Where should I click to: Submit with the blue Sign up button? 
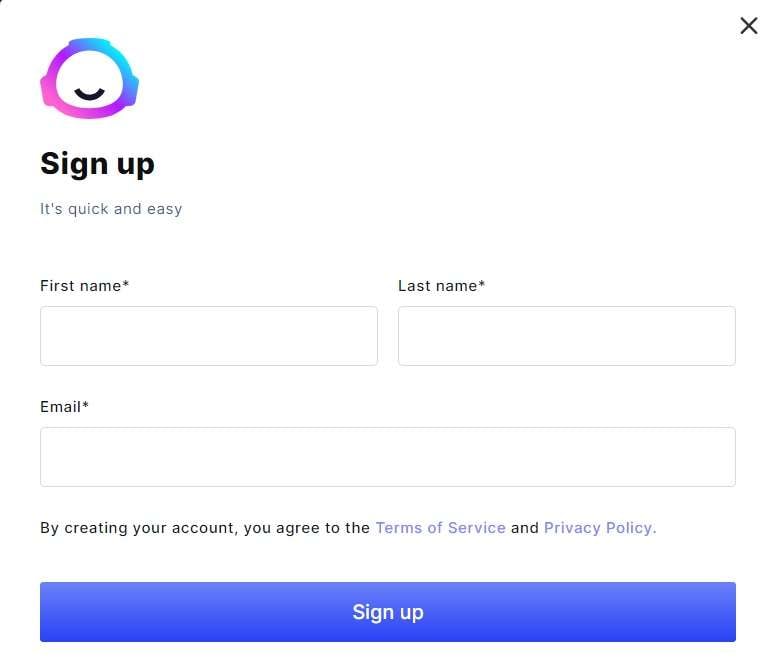[387, 612]
